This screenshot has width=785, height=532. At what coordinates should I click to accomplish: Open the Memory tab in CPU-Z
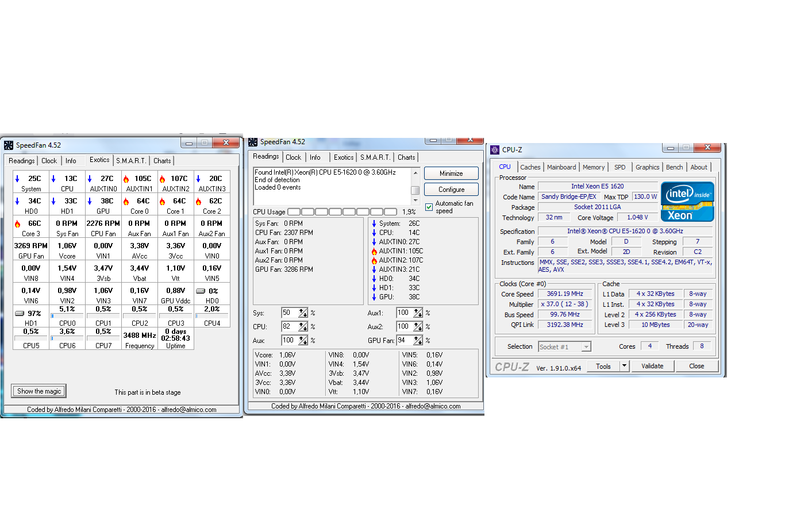594,167
